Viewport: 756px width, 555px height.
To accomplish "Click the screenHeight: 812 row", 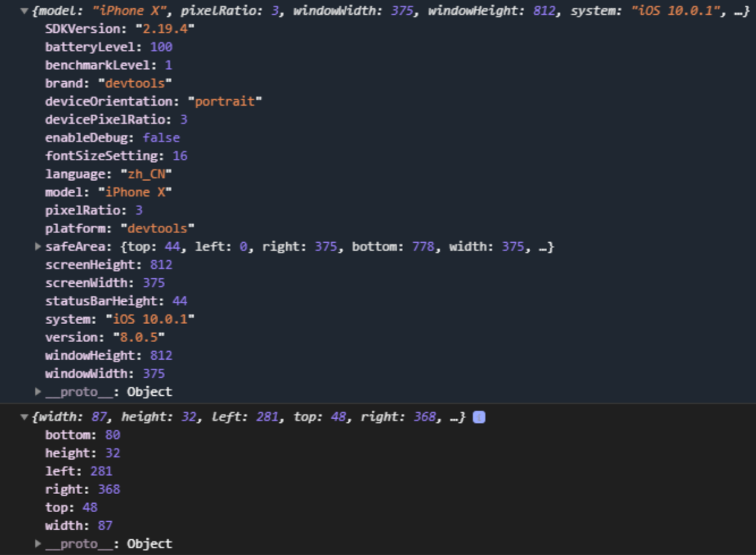I will (x=108, y=265).
